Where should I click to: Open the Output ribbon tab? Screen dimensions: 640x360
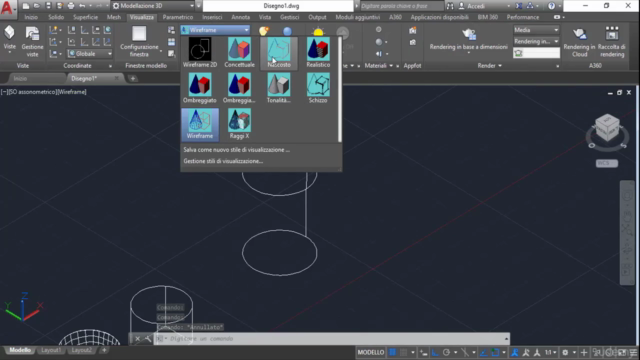(x=317, y=17)
